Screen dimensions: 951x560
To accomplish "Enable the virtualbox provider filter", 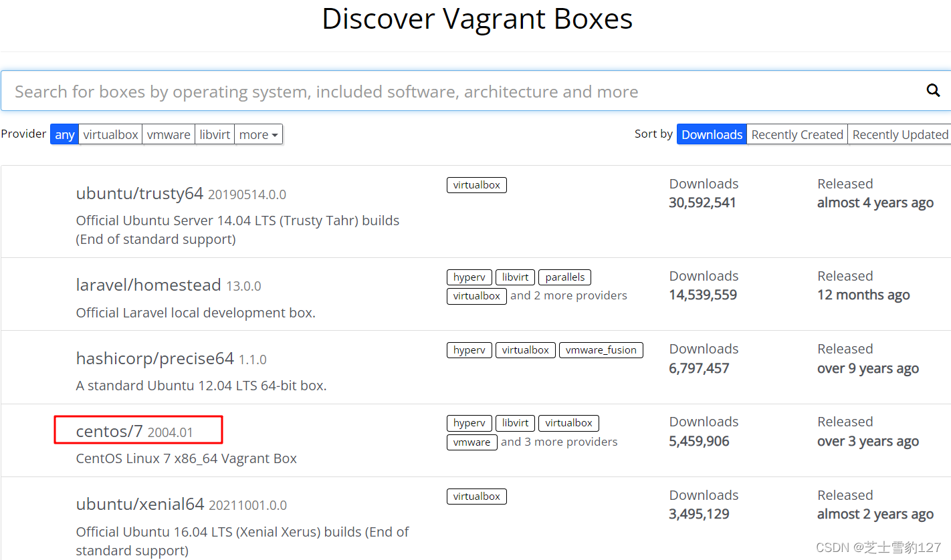I will click(110, 134).
